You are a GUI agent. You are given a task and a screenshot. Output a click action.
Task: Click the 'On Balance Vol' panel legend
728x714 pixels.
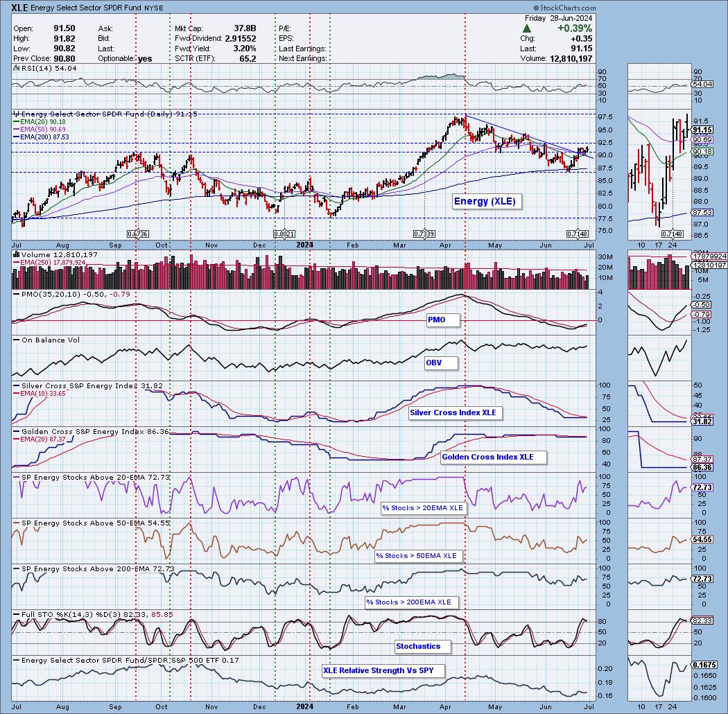(x=46, y=340)
